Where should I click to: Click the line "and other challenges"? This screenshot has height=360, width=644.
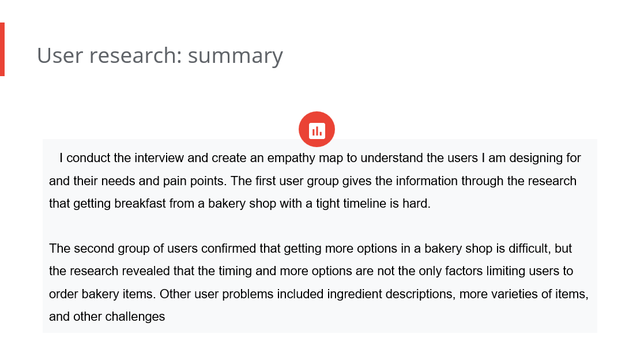tap(107, 316)
